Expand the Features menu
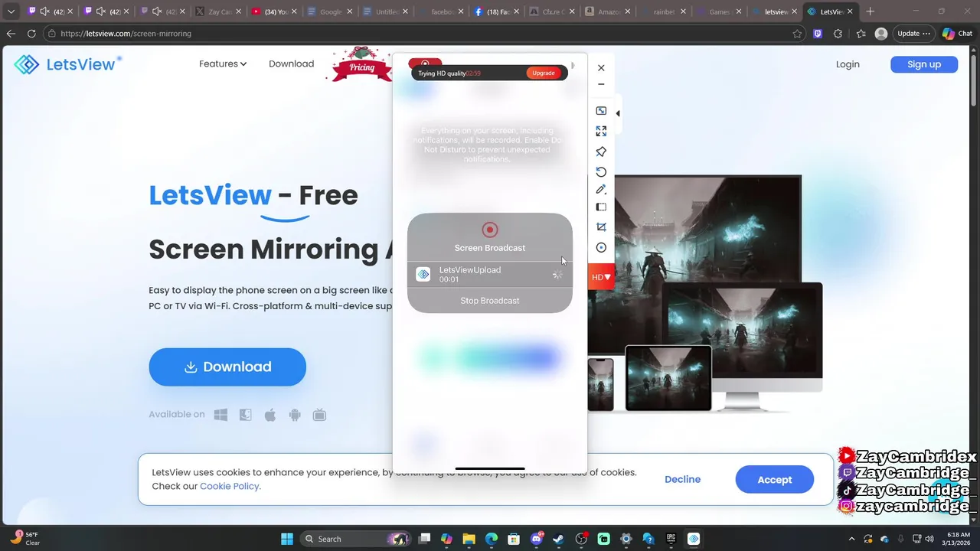Image resolution: width=980 pixels, height=551 pixels. click(x=223, y=64)
